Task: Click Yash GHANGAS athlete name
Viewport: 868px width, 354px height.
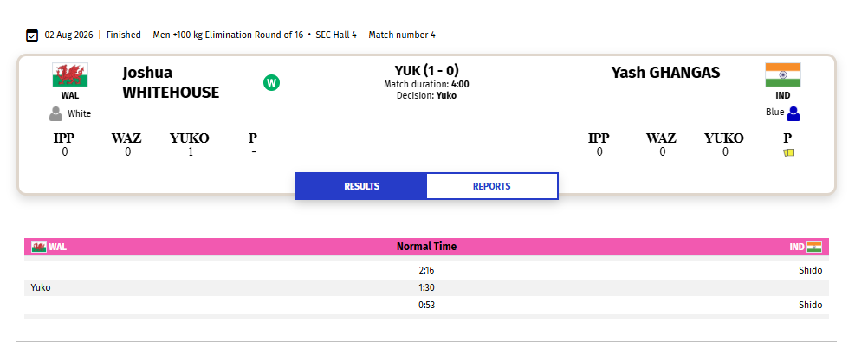Action: (665, 73)
